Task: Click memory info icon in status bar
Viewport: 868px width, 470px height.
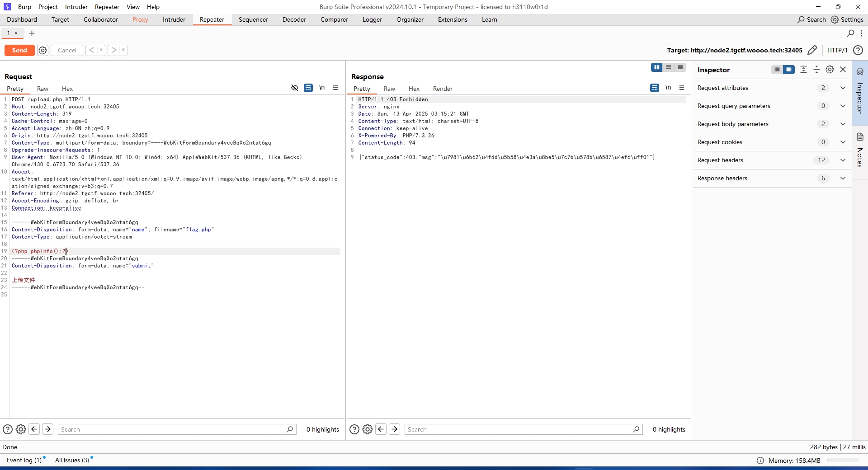Action: click(760, 461)
